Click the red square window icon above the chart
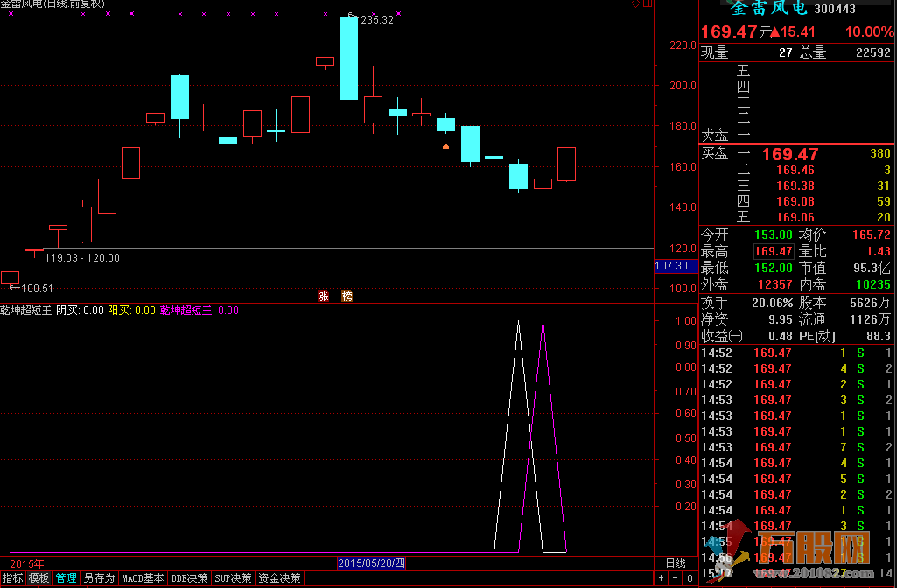Viewport: 897px width, 588px height. click(x=647, y=3)
